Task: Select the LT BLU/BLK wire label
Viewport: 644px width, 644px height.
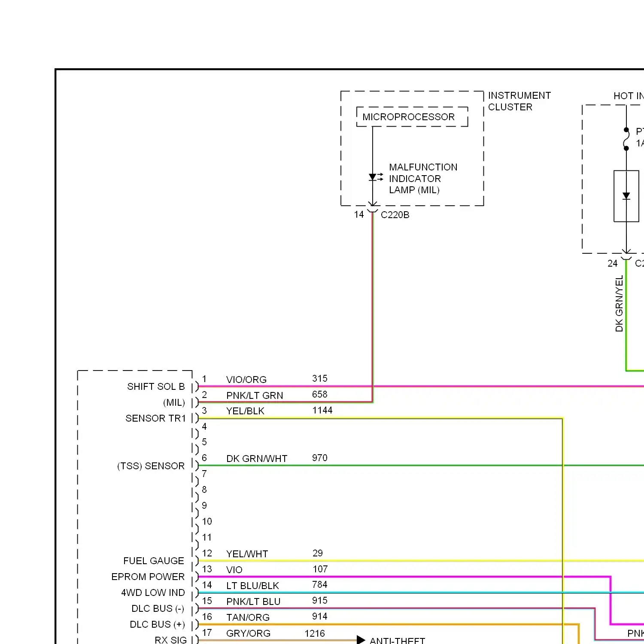Action: [x=252, y=586]
